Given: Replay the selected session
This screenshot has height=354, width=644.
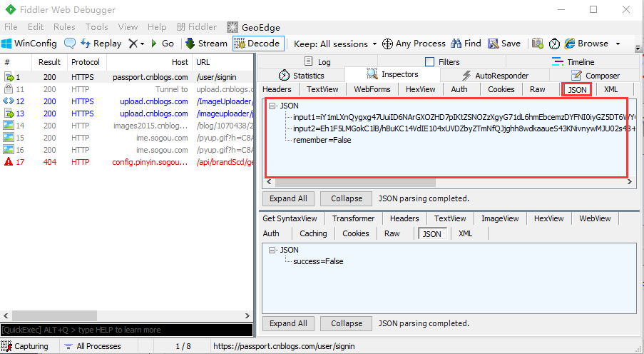Looking at the screenshot, I should point(101,43).
